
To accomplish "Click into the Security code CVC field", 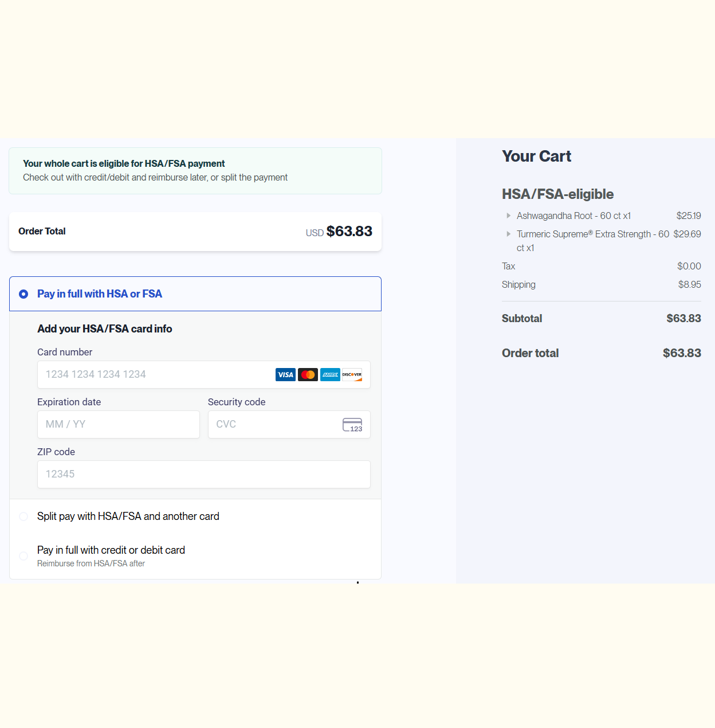I will 275,425.
